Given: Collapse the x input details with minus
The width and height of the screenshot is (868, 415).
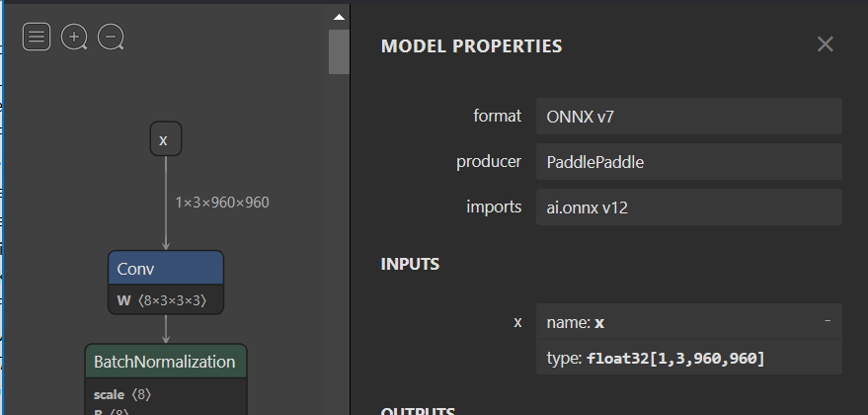Looking at the screenshot, I should (x=827, y=321).
